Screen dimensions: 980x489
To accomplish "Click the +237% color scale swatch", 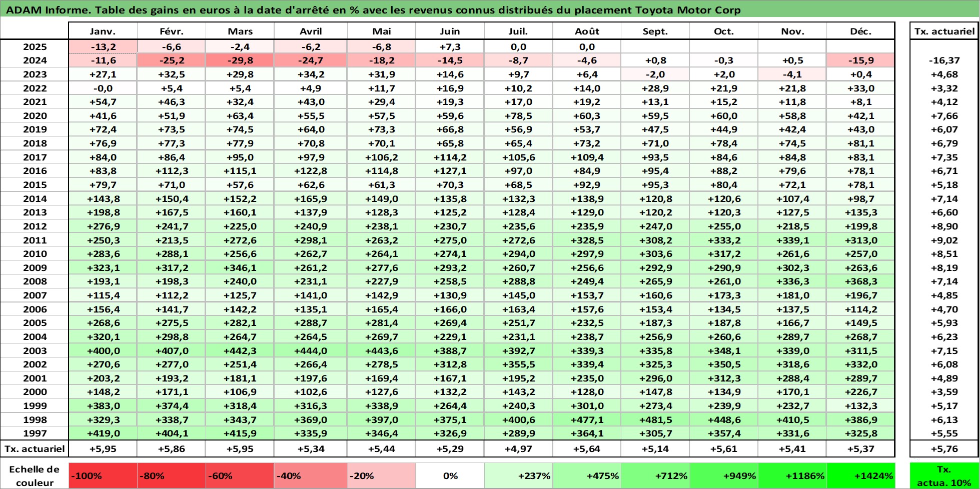I will (518, 475).
